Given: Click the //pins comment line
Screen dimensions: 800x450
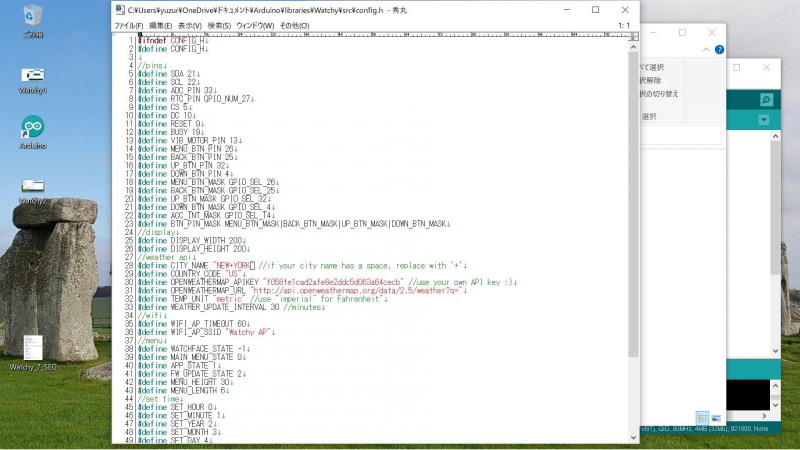Looking at the screenshot, I should pyautogui.click(x=153, y=65).
